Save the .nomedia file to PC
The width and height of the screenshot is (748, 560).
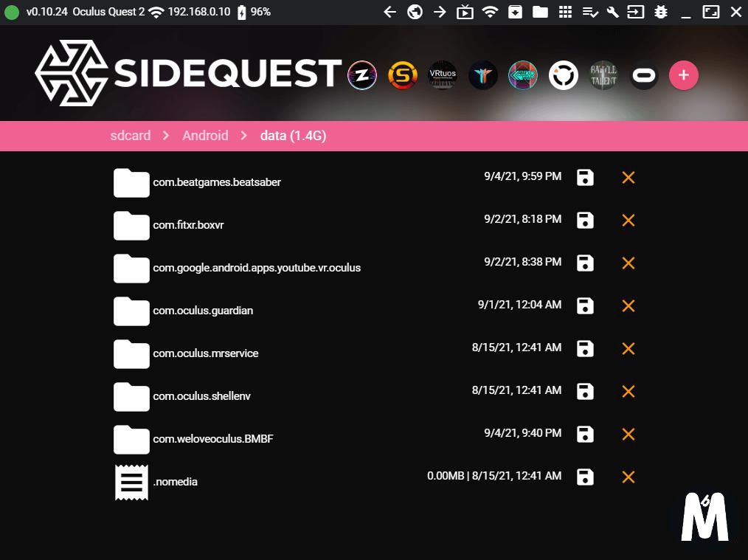pyautogui.click(x=585, y=477)
